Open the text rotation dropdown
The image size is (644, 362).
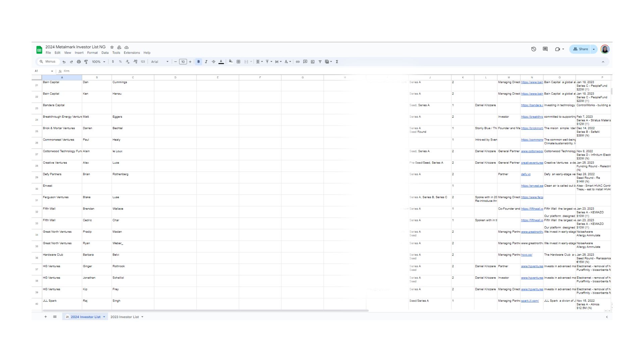click(x=288, y=62)
